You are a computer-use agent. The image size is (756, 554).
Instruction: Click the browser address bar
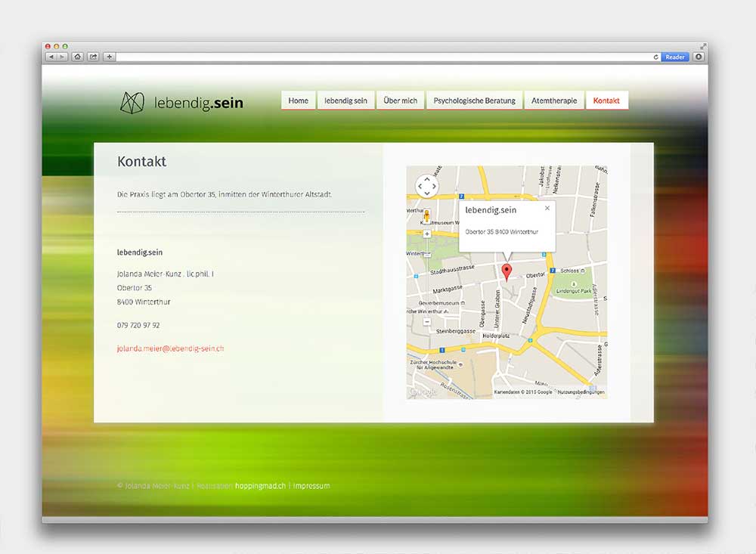tap(384, 57)
